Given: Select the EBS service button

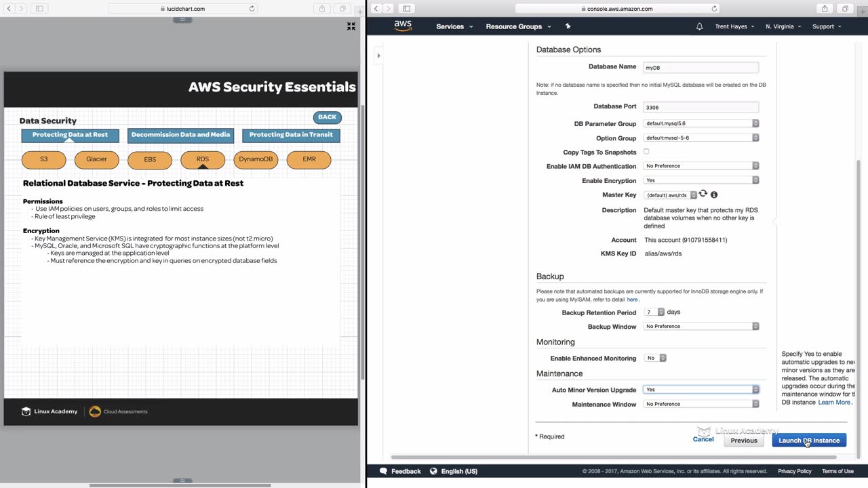Looking at the screenshot, I should tap(150, 159).
